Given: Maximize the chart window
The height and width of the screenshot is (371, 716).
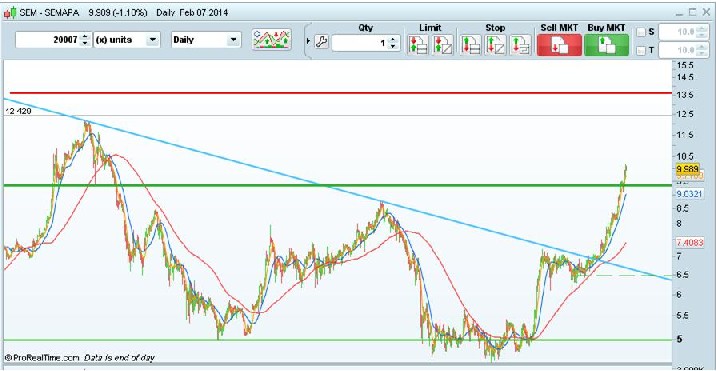Looking at the screenshot, I should click(x=693, y=12).
